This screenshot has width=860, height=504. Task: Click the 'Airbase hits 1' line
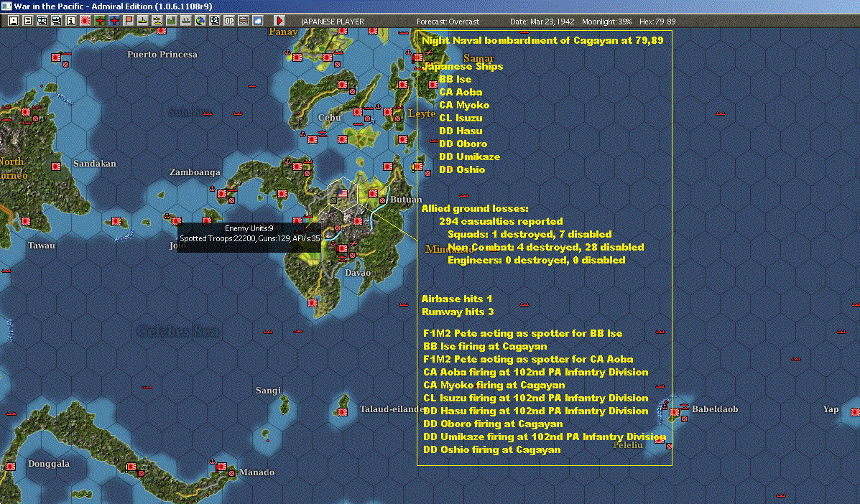pos(457,299)
